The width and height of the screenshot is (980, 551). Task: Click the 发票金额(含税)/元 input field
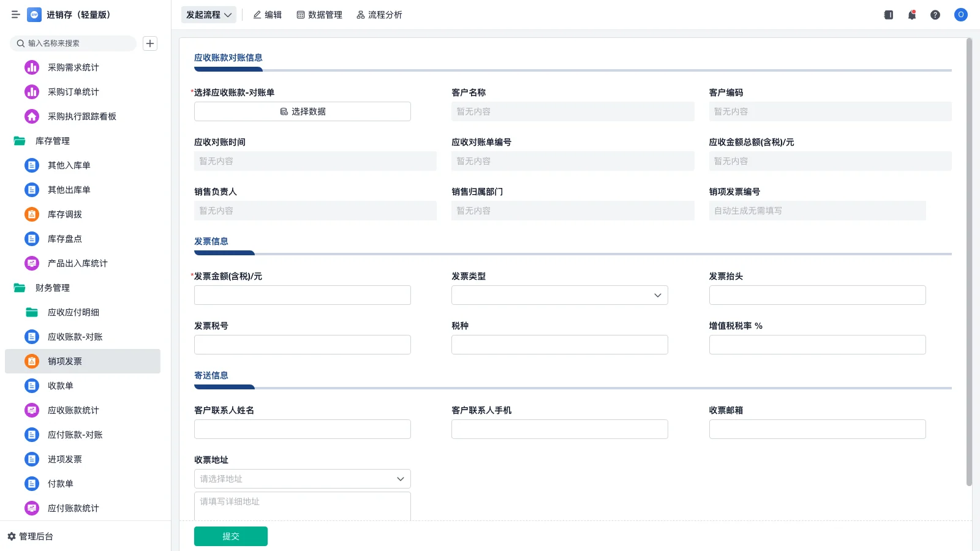pos(303,295)
